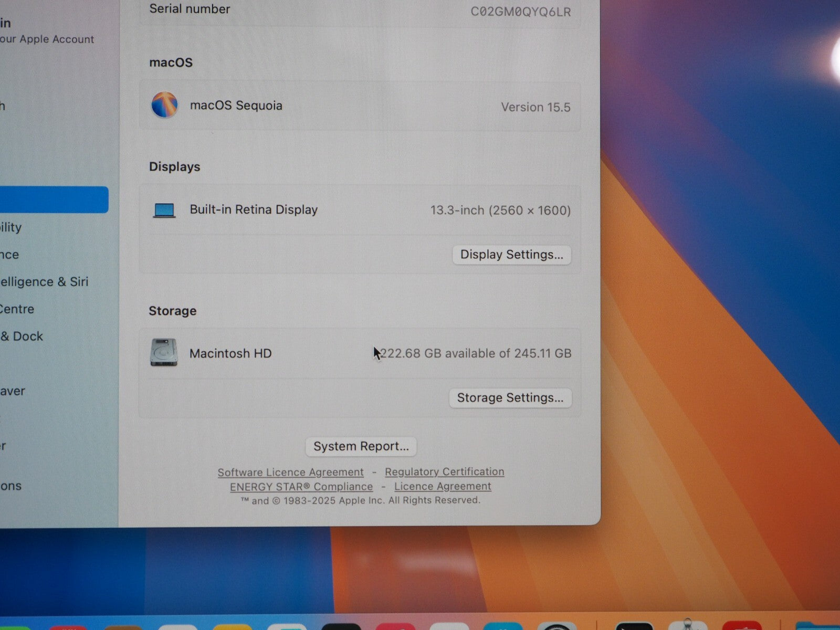Click the 13.3-inch (2560 × 1600) value
Screen dimensions: 840x630
pos(500,211)
